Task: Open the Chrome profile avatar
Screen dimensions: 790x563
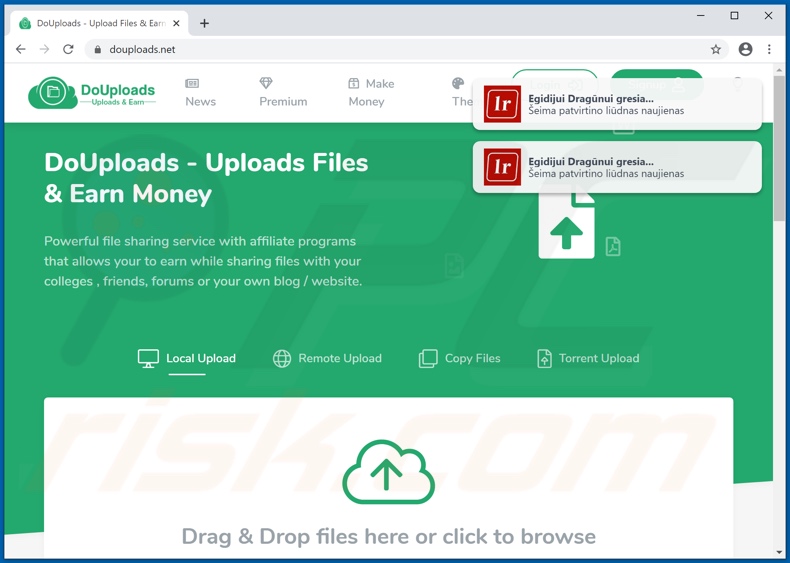Action: pyautogui.click(x=745, y=49)
